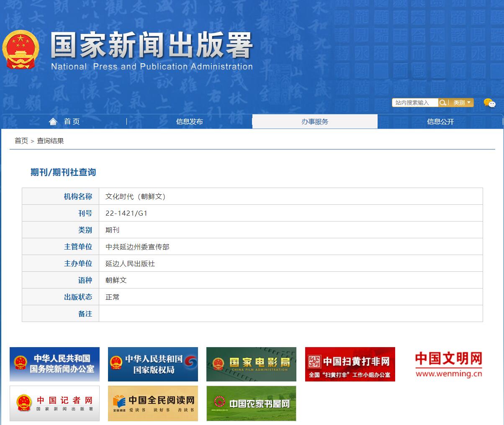Visit the 国家电影局 banner

coord(251,364)
